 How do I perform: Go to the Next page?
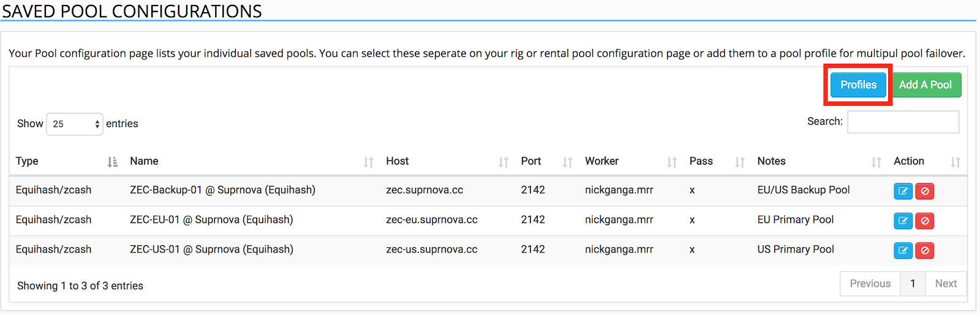coord(946,284)
